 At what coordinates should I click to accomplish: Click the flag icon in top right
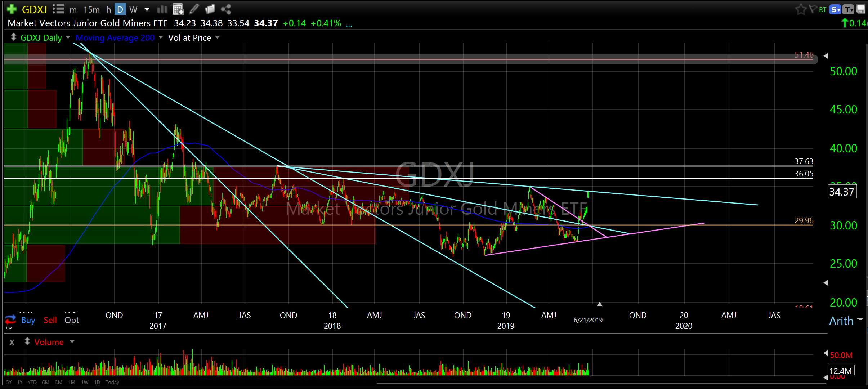813,9
